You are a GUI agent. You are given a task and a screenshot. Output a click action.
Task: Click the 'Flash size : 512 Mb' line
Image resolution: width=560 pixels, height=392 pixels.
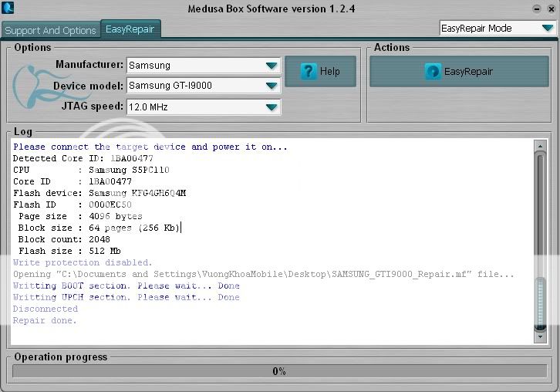pyautogui.click(x=69, y=251)
